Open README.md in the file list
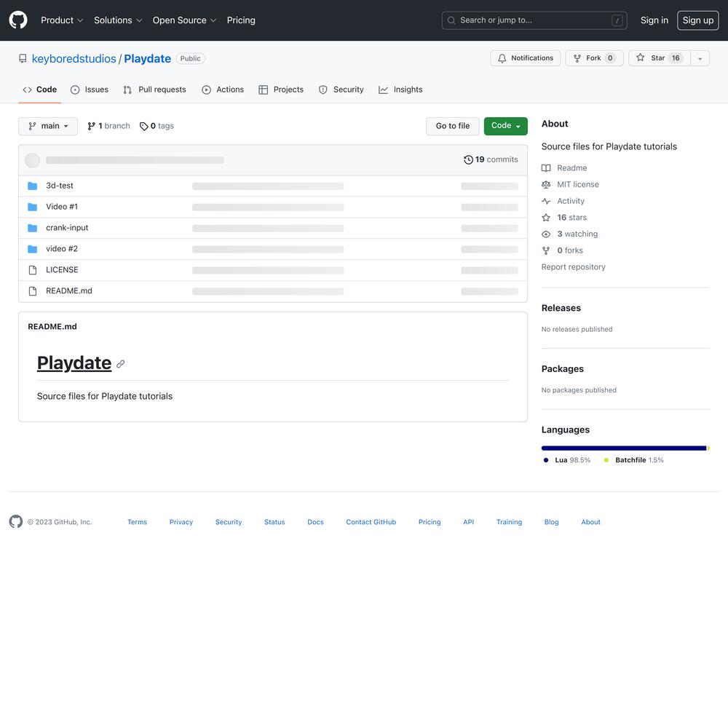 pos(69,291)
